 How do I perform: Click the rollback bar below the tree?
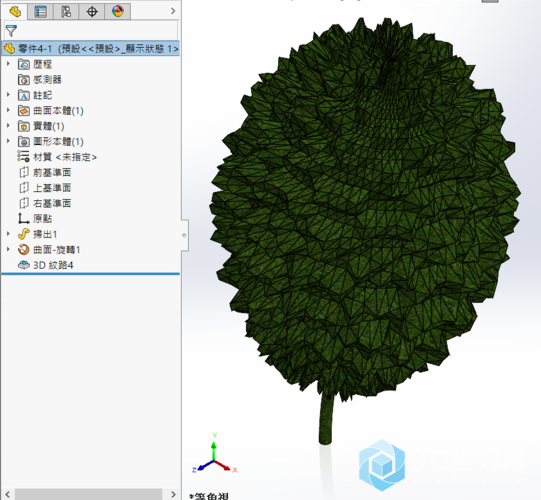(x=90, y=274)
